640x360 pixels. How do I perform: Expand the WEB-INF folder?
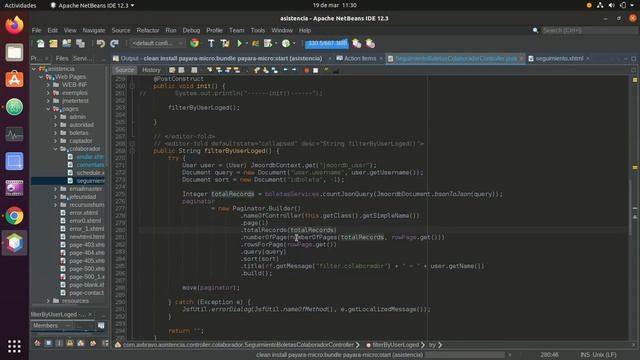48,85
